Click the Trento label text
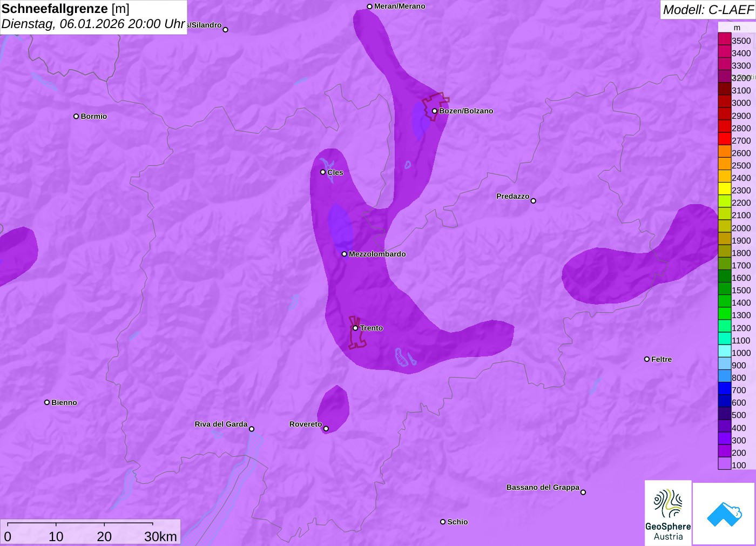756x546 pixels. 372,328
